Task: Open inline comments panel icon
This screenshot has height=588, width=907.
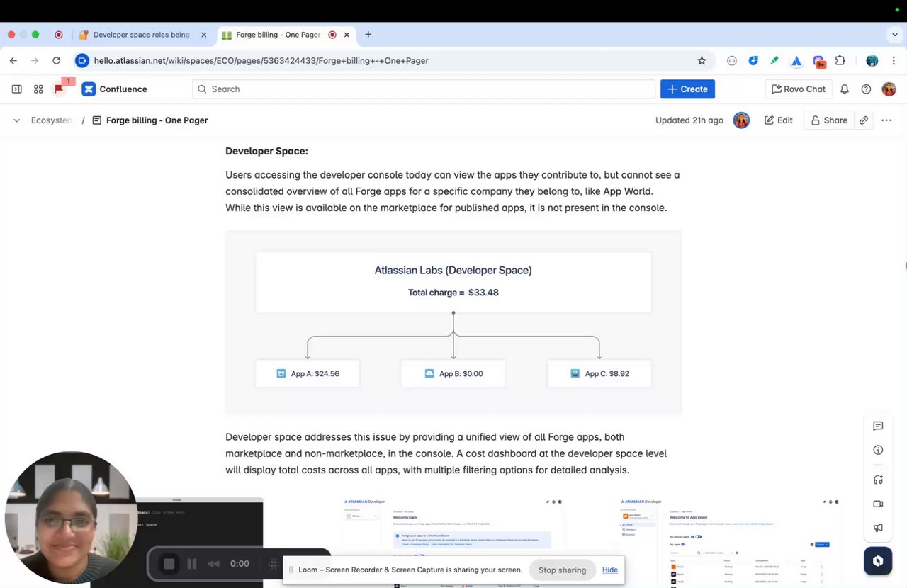Action: click(x=878, y=426)
